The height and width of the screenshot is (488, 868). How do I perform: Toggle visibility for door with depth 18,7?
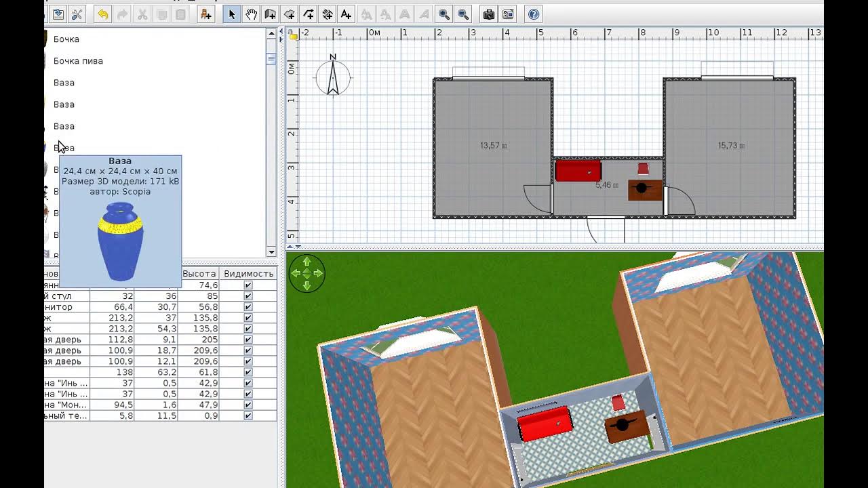[248, 350]
